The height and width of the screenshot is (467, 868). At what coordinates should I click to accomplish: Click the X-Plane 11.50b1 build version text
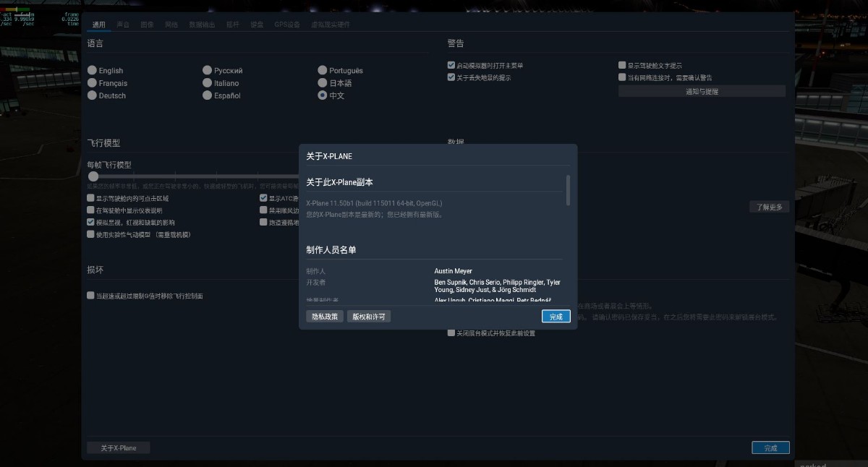[x=374, y=203]
